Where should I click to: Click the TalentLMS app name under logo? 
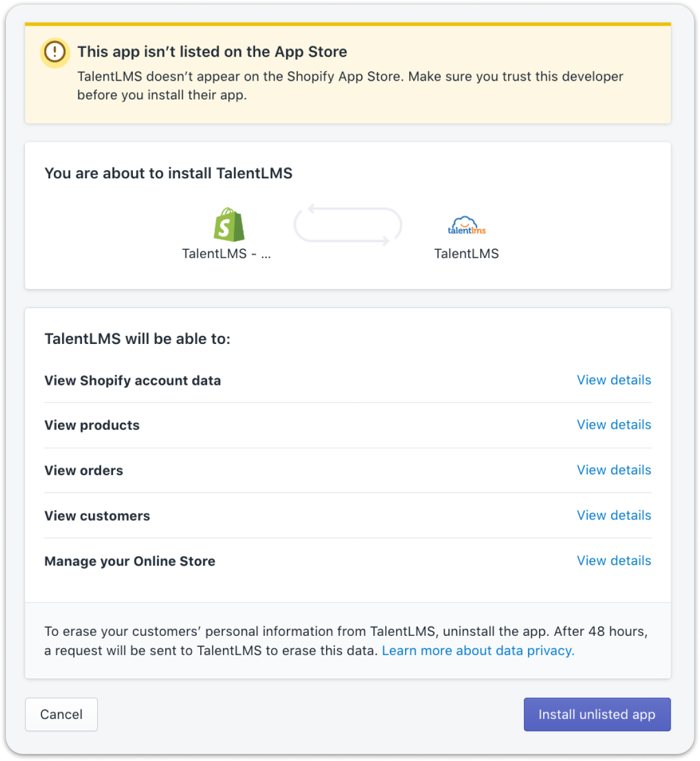pyautogui.click(x=466, y=254)
